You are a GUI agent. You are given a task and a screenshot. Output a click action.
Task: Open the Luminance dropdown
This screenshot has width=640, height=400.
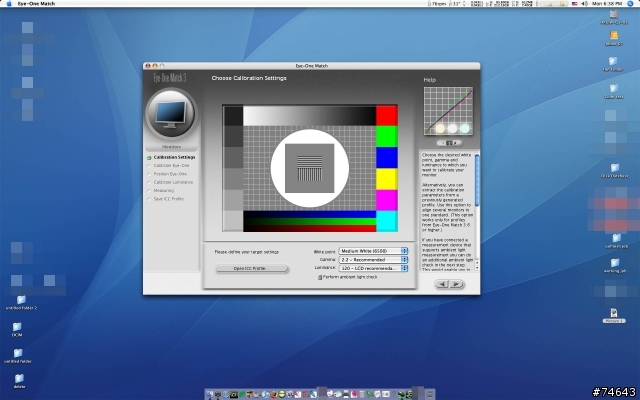coord(373,268)
